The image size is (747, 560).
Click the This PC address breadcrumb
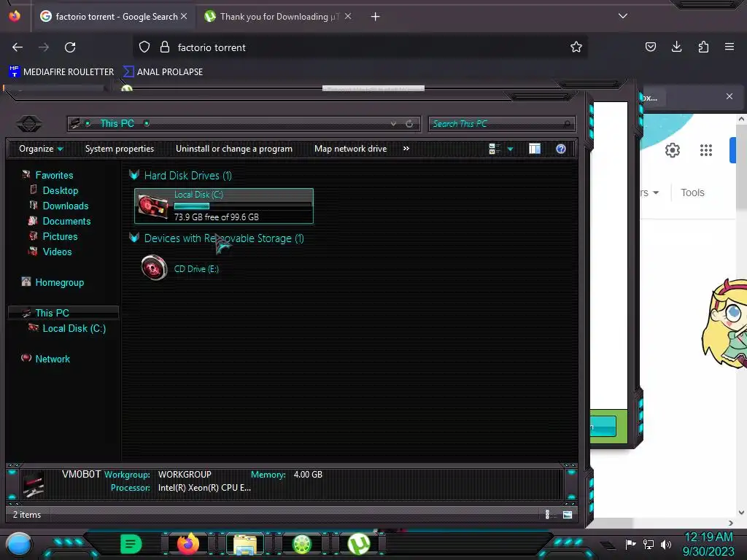[x=117, y=123]
